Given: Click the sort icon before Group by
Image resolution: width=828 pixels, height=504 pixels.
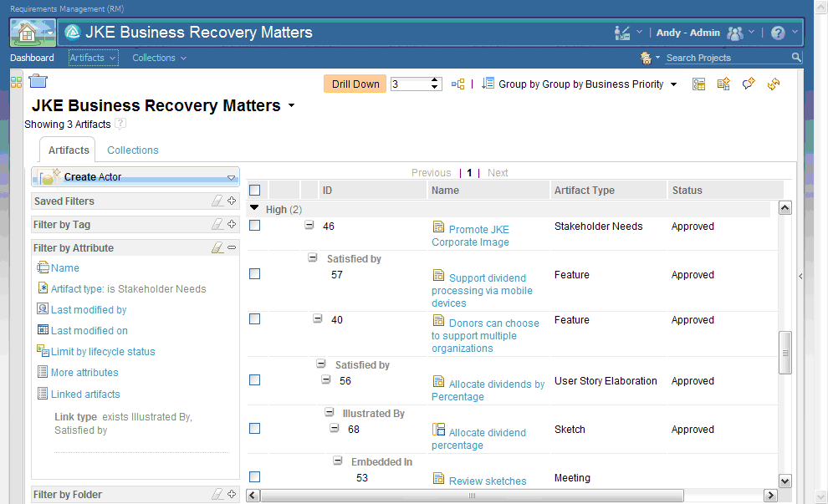Looking at the screenshot, I should click(x=488, y=84).
